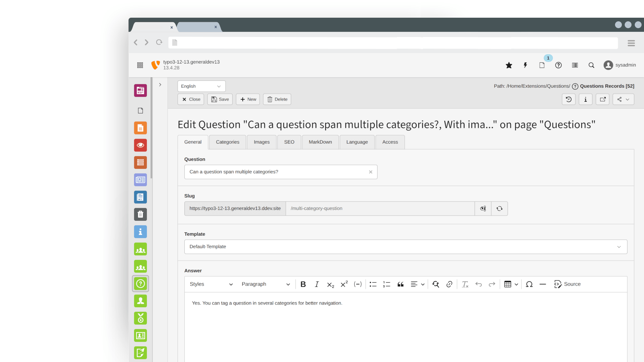The height and width of the screenshot is (362, 644).
Task: Click the block quote icon
Action: point(400,284)
